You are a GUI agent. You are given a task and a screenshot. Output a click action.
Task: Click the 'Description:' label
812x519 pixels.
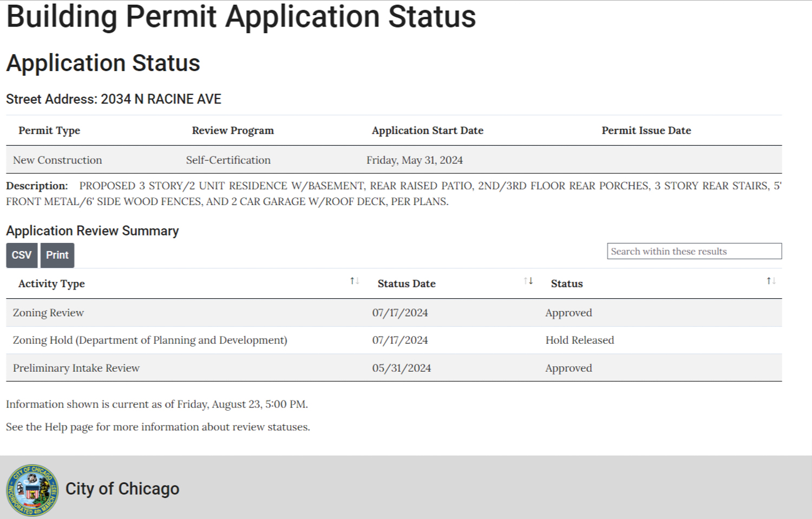coord(37,186)
